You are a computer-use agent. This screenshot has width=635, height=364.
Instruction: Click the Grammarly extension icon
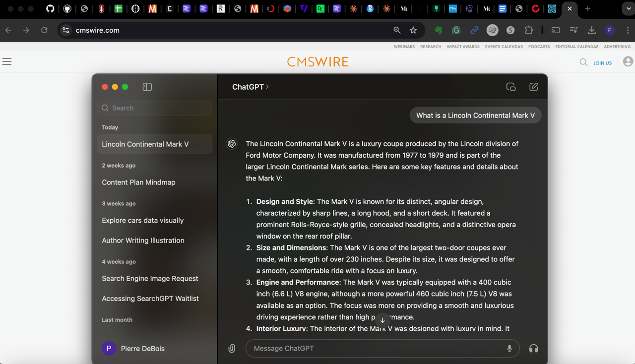click(456, 30)
